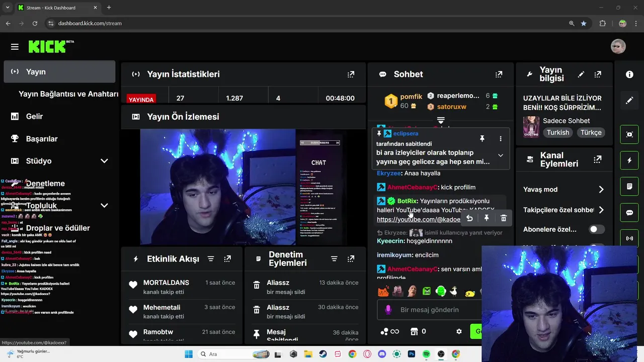Viewport: 644px width, 362px height.
Task: Select the Sadece Sohbet category thumbnail
Action: [x=531, y=127]
